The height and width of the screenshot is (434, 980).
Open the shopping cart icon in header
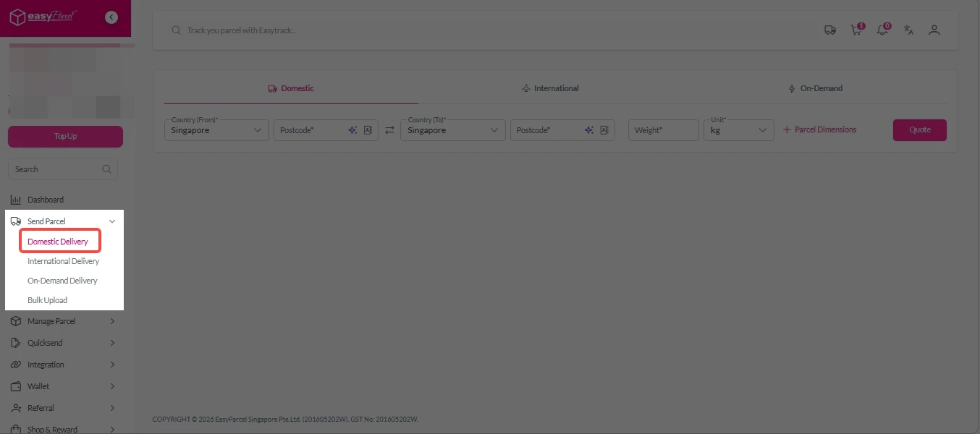[856, 30]
